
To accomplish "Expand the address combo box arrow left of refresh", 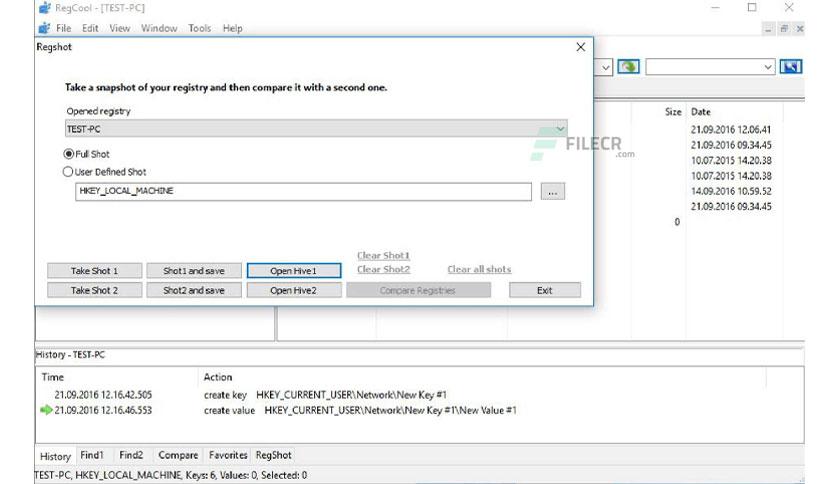I will click(605, 67).
